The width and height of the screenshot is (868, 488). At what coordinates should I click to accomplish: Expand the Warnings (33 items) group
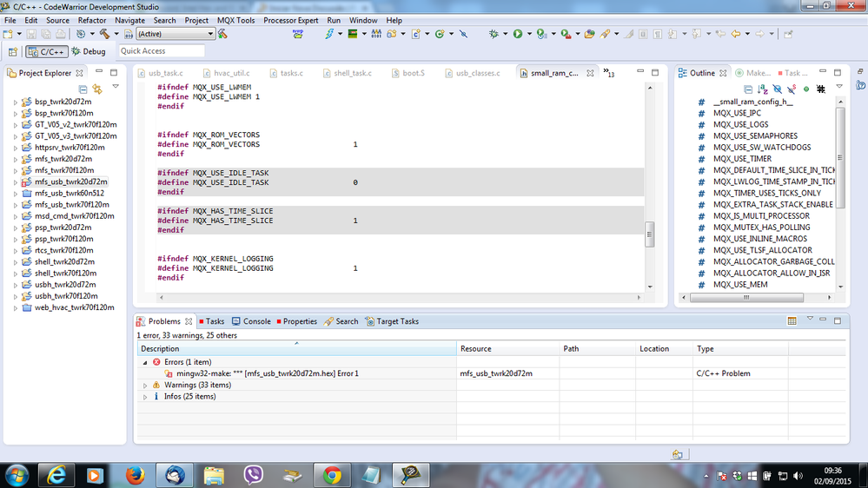tap(145, 385)
